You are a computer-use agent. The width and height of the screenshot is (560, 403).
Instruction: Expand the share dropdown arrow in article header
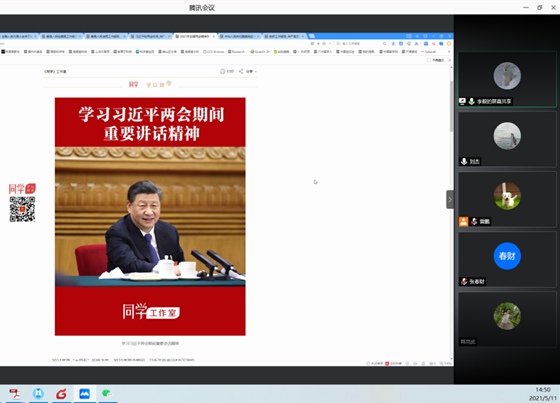(x=256, y=72)
